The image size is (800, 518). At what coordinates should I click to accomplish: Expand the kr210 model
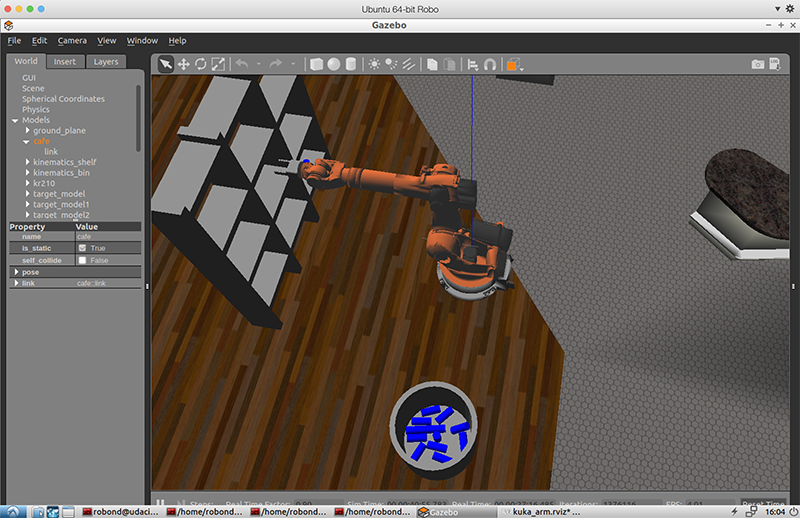[28, 183]
